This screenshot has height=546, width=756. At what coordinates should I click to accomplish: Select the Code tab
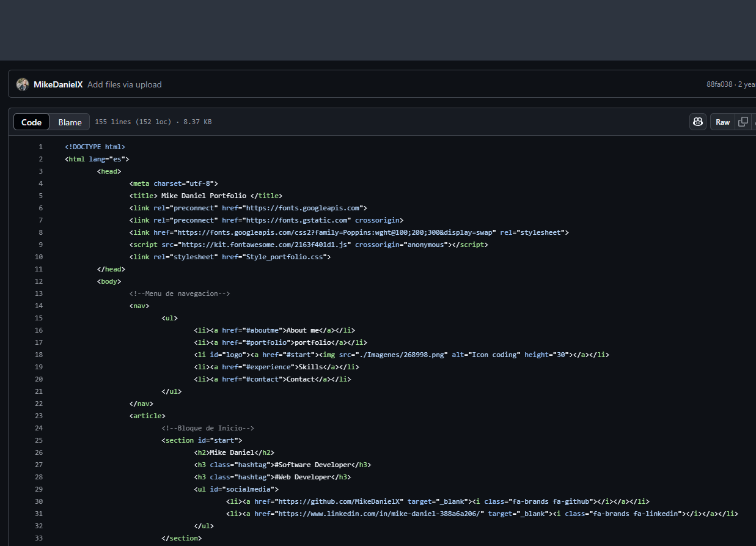coord(31,122)
